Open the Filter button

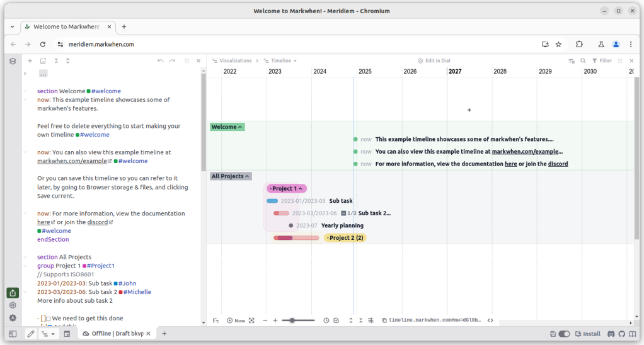tap(602, 60)
